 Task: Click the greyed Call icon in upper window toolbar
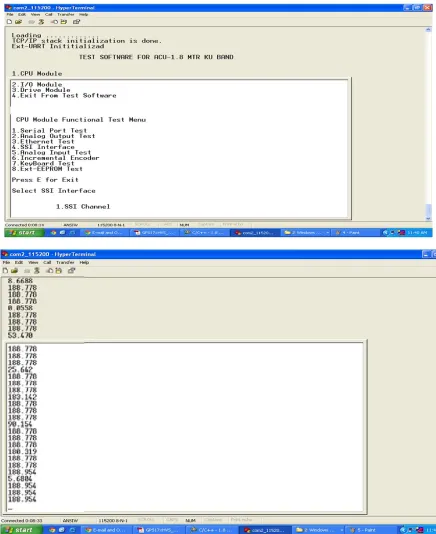click(x=31, y=22)
